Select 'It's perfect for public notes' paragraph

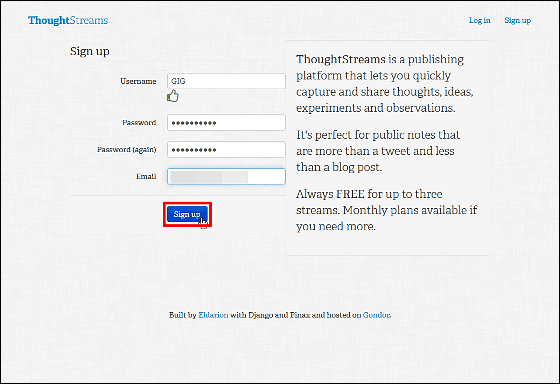[378, 151]
